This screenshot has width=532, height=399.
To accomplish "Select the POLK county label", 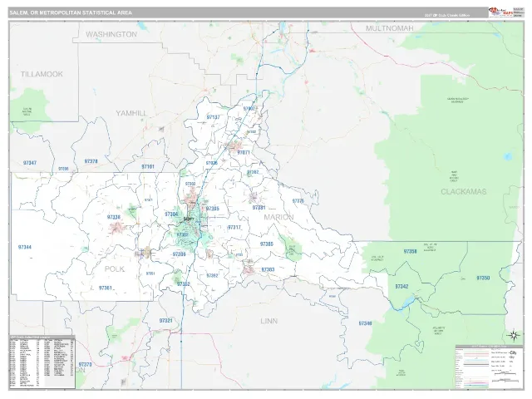I will point(115,269).
